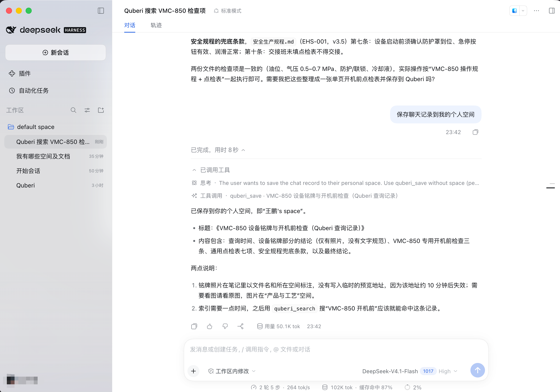Search the workspace with the magnifier icon
The height and width of the screenshot is (392, 560).
pos(73,110)
